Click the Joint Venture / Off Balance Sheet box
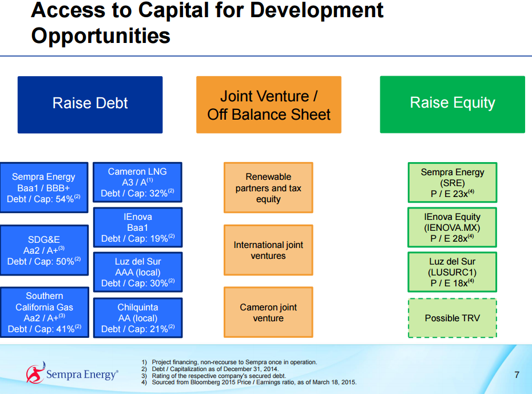Image resolution: width=532 pixels, height=394 pixels. (269, 105)
